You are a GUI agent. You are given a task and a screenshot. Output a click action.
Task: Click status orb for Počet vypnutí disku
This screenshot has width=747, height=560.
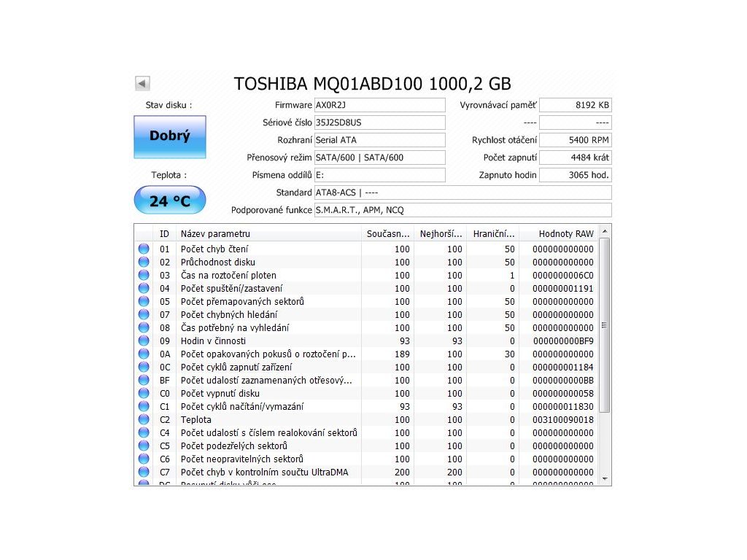tap(144, 393)
